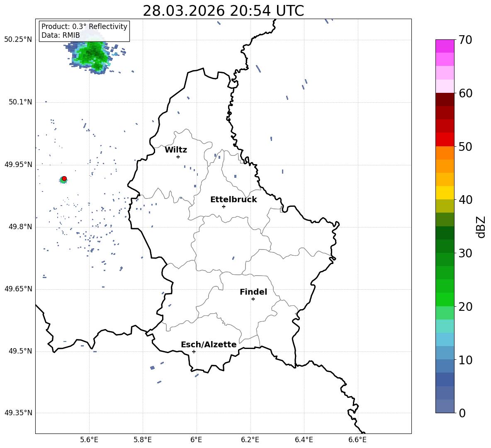The image size is (491, 448).
Task: Click the 5.8°E longitude label
Action: (x=143, y=440)
